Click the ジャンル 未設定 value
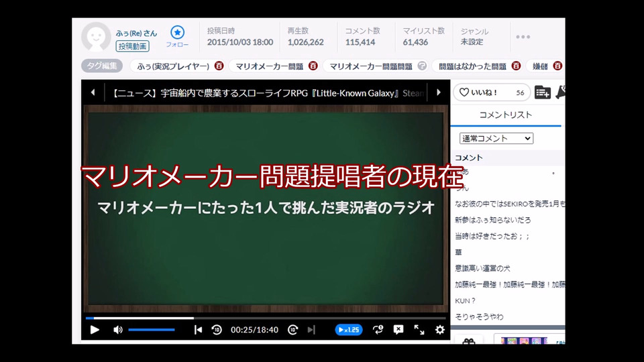Screen dimensions: 644x362 click(472, 42)
